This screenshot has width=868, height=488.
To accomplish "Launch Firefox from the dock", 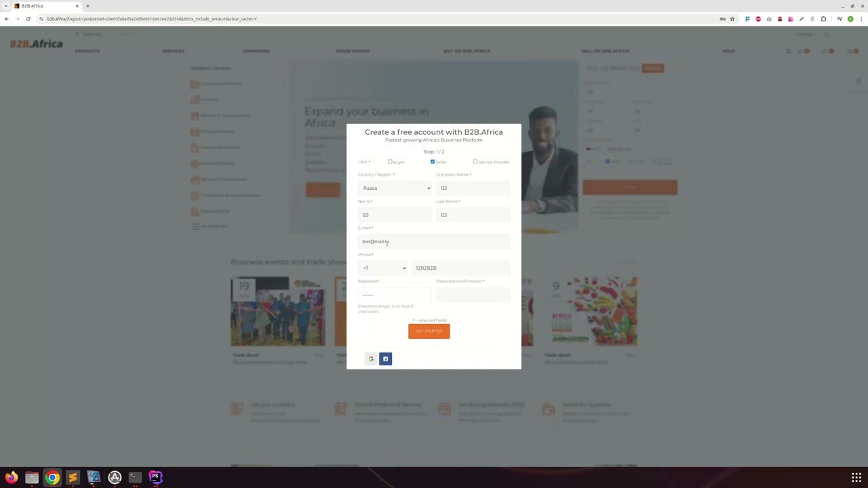I will (11, 477).
